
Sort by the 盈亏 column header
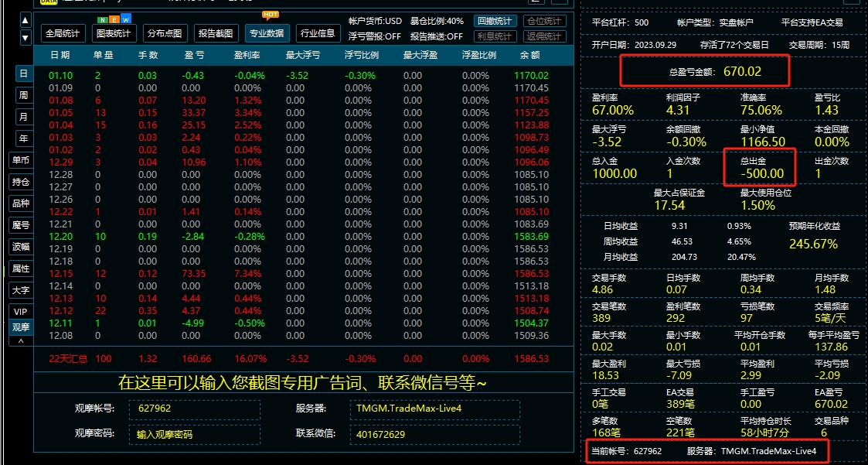194,55
